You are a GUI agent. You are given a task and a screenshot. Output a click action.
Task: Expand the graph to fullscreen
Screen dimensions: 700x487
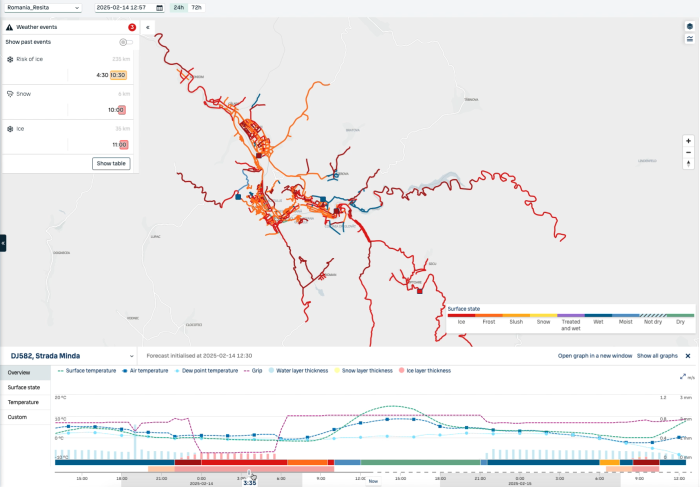pyautogui.click(x=682, y=377)
